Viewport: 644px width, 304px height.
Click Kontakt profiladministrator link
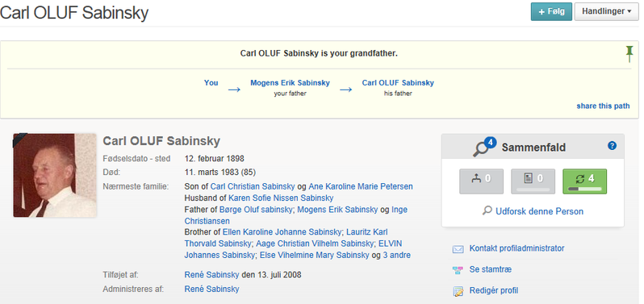[516, 248]
